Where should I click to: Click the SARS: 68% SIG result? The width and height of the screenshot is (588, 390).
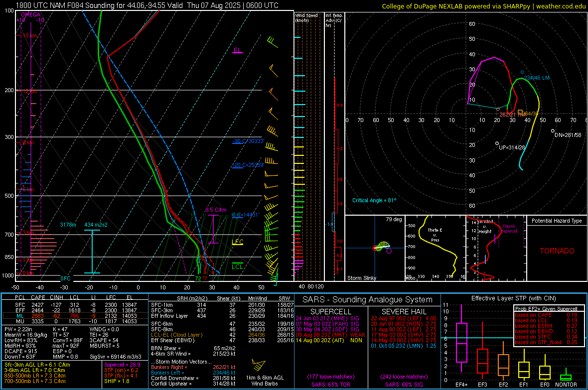coord(404,385)
